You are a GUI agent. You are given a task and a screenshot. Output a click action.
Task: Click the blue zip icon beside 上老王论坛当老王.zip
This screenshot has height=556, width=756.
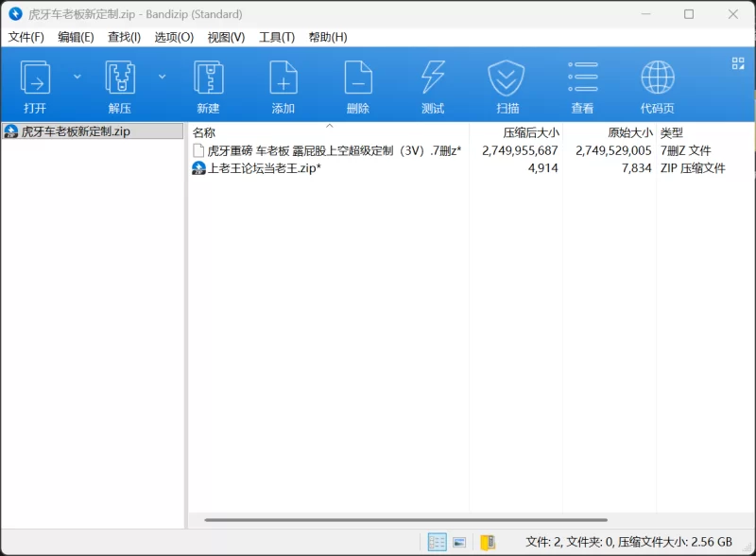pyautogui.click(x=198, y=168)
